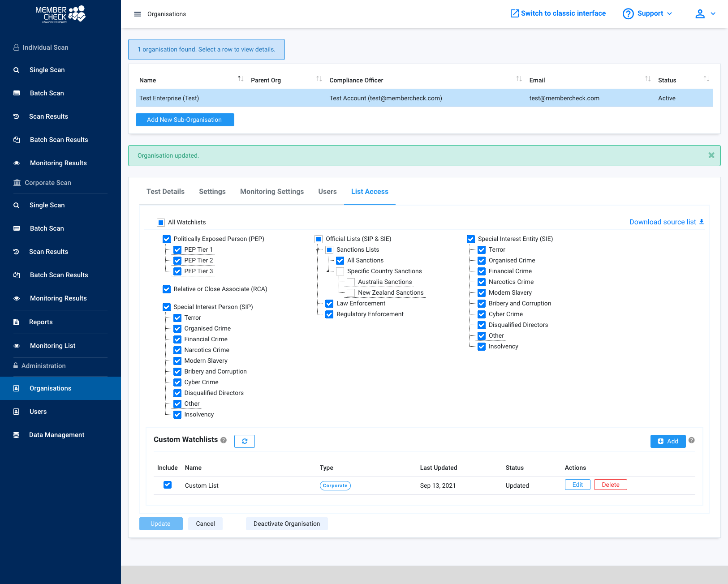The height and width of the screenshot is (584, 728).
Task: Open the Batch Scan sidebar icon
Action: tap(17, 93)
